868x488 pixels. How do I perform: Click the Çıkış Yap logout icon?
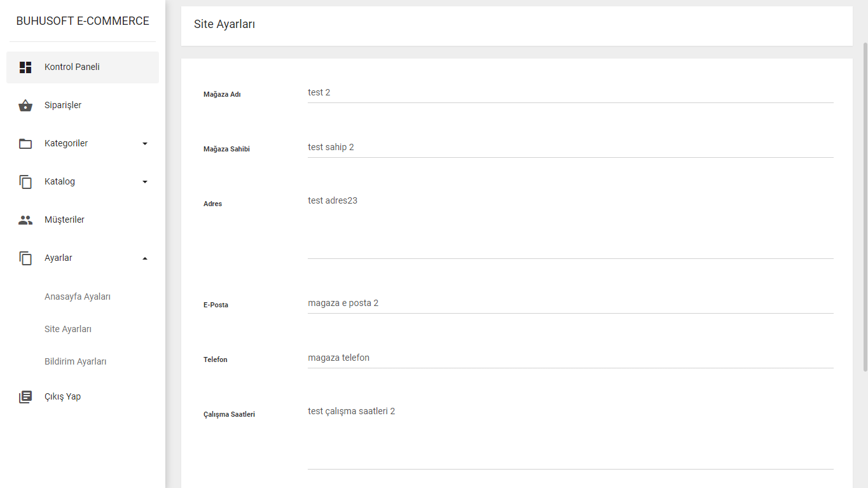pos(25,397)
